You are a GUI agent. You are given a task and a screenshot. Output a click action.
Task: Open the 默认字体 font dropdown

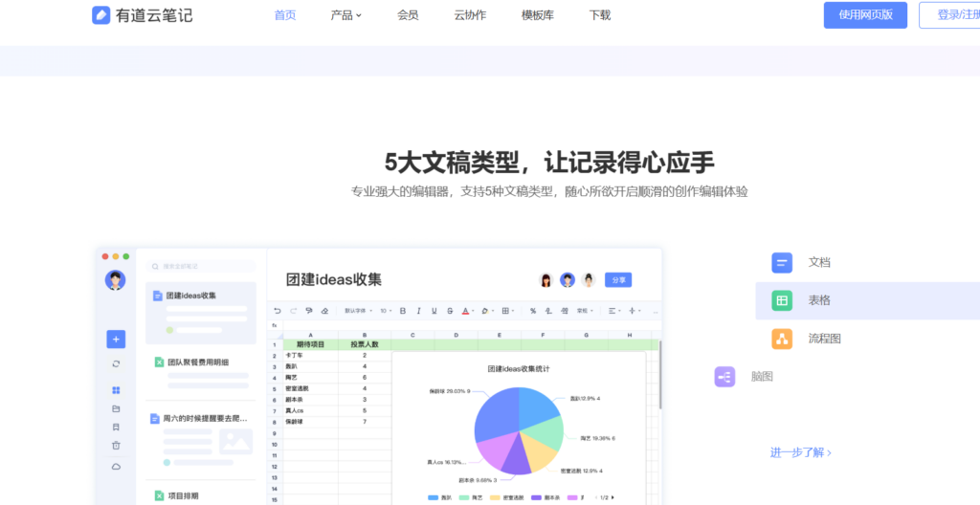tap(358, 311)
